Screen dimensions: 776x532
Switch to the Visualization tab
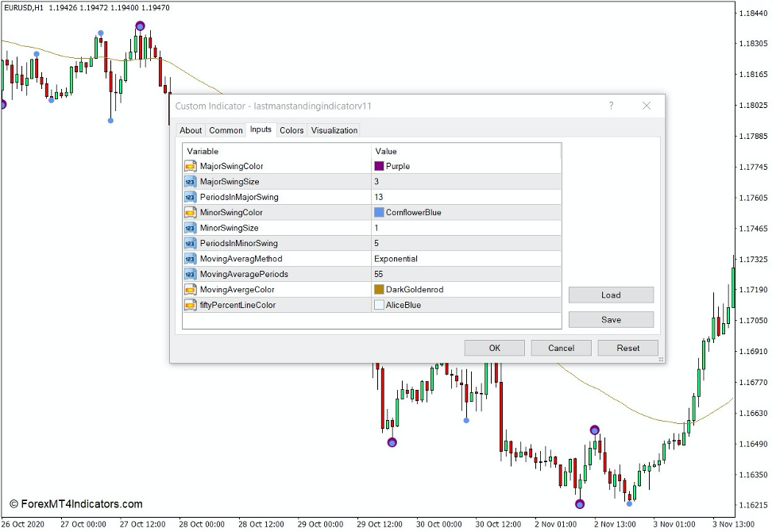[334, 130]
